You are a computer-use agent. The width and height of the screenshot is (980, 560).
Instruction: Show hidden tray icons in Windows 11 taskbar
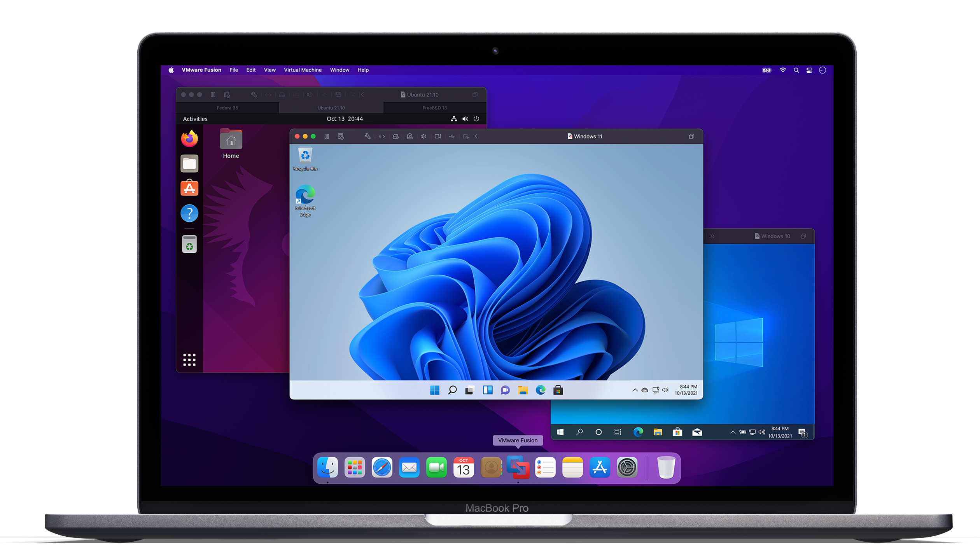635,390
